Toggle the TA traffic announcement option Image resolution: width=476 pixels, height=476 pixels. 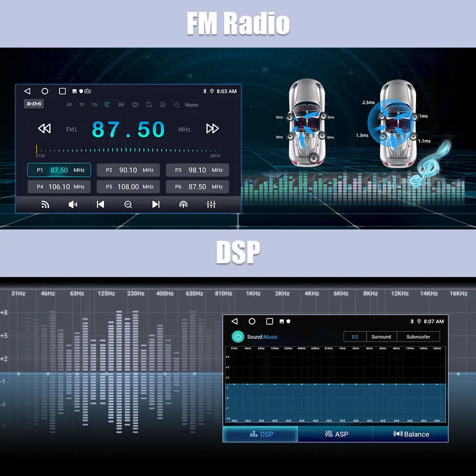pos(94,105)
